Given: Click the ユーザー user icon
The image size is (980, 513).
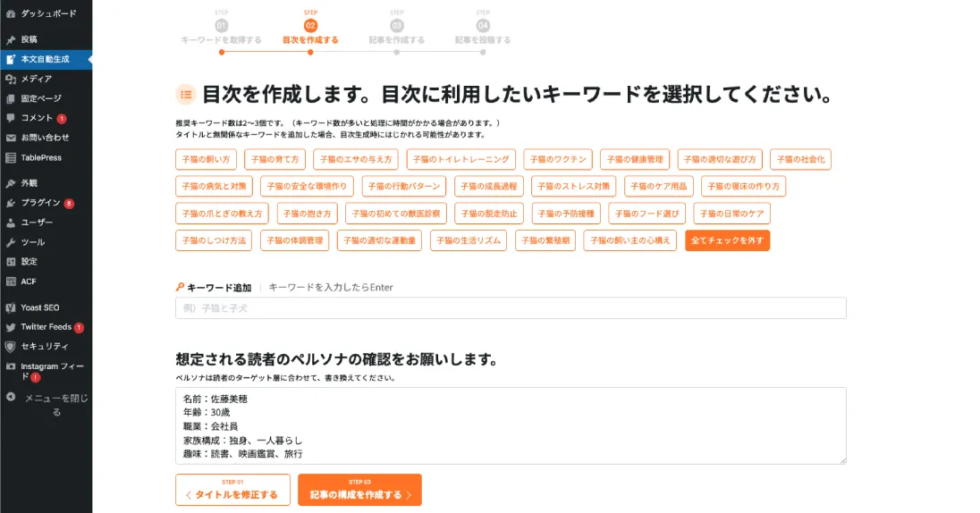Looking at the screenshot, I should 11,223.
